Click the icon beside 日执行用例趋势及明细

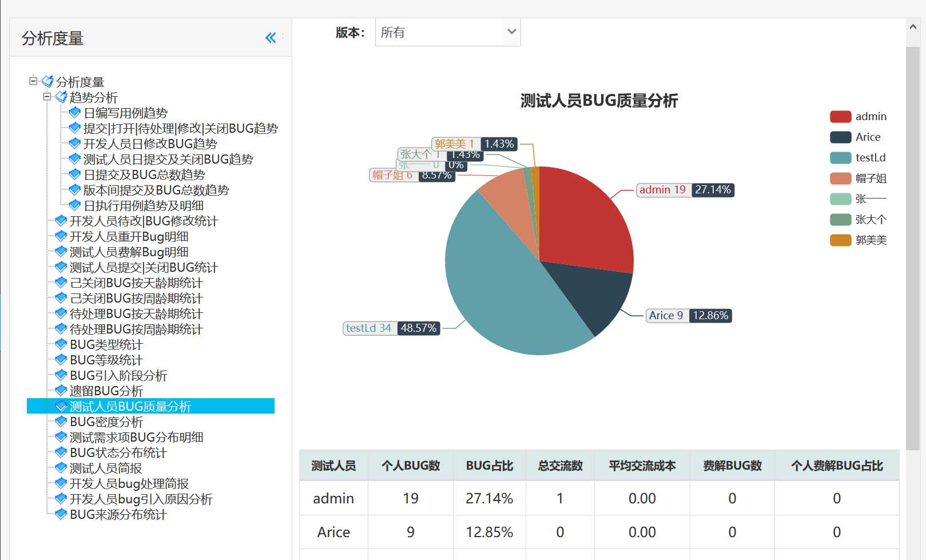[x=74, y=205]
